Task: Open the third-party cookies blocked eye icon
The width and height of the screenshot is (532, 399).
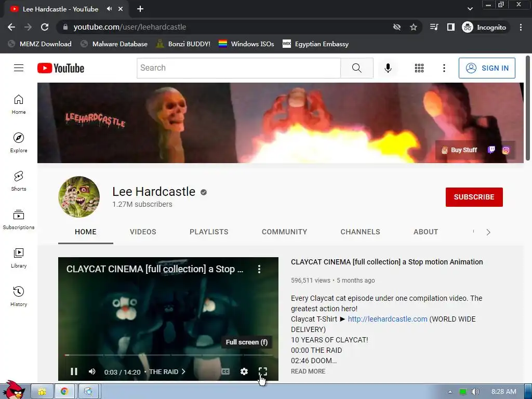Action: click(x=396, y=27)
